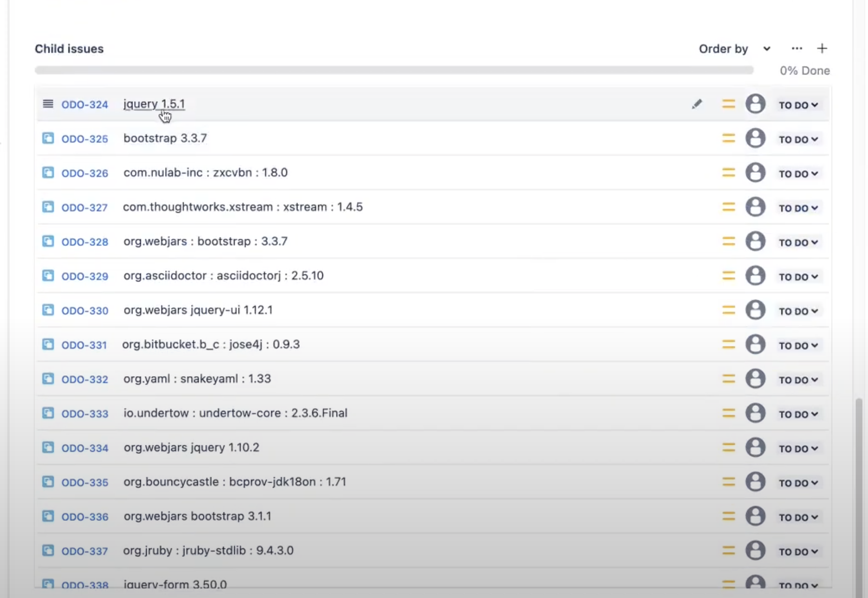Image resolution: width=868 pixels, height=598 pixels.
Task: Click the medium priority icon for ODO-330
Action: click(728, 310)
